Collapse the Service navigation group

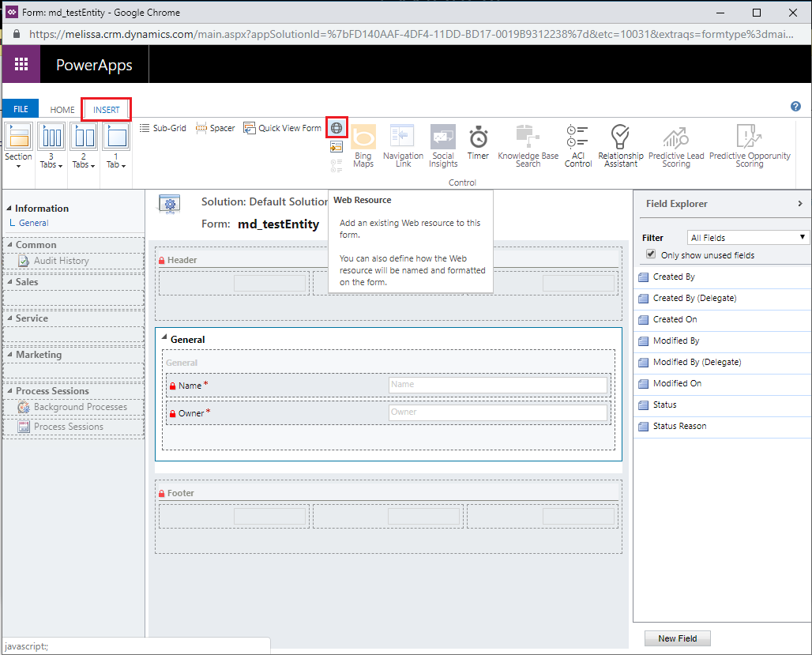pos(9,318)
